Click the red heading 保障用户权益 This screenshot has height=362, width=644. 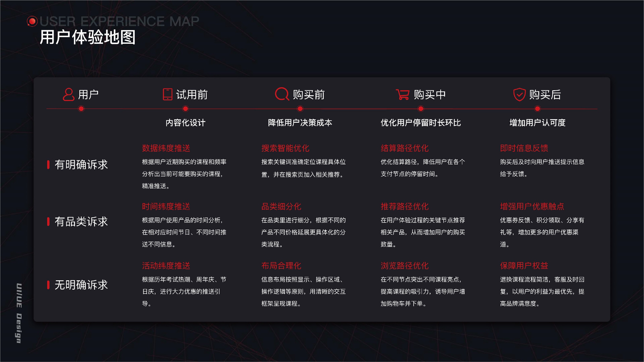click(524, 265)
